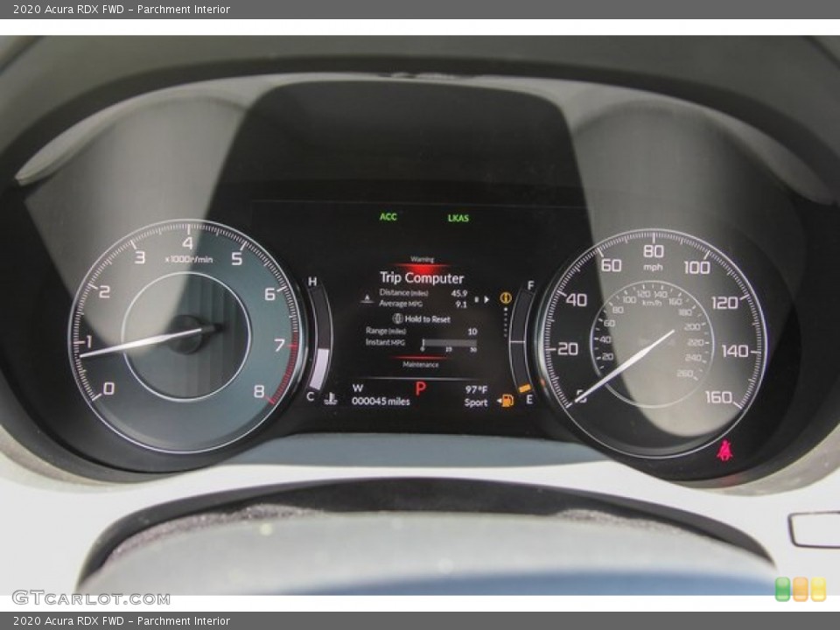Click the 97°F outside temperature reading

[x=476, y=389]
